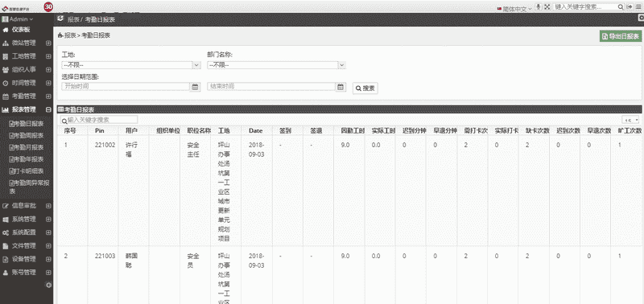Click the 账号管理 user icon
This screenshot has height=304, width=644.
pos(6,273)
